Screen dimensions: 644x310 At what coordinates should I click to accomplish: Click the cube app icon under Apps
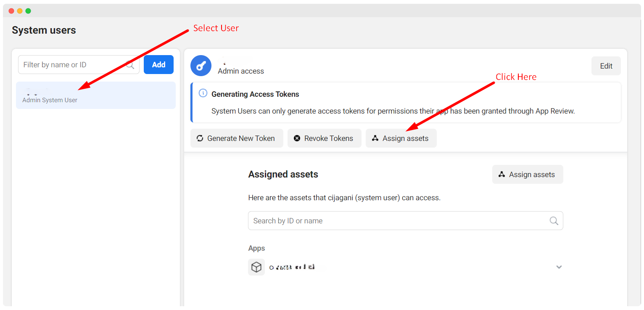256,267
